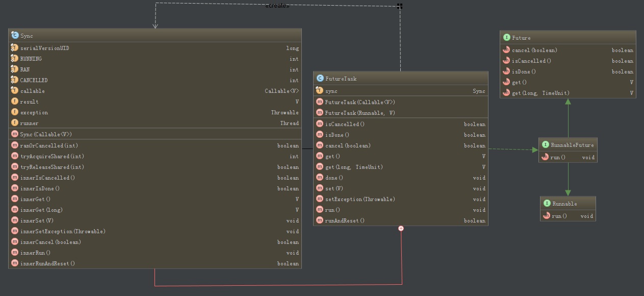The width and height of the screenshot is (644, 296).
Task: Click the interface icon next to Future
Action: (506, 38)
